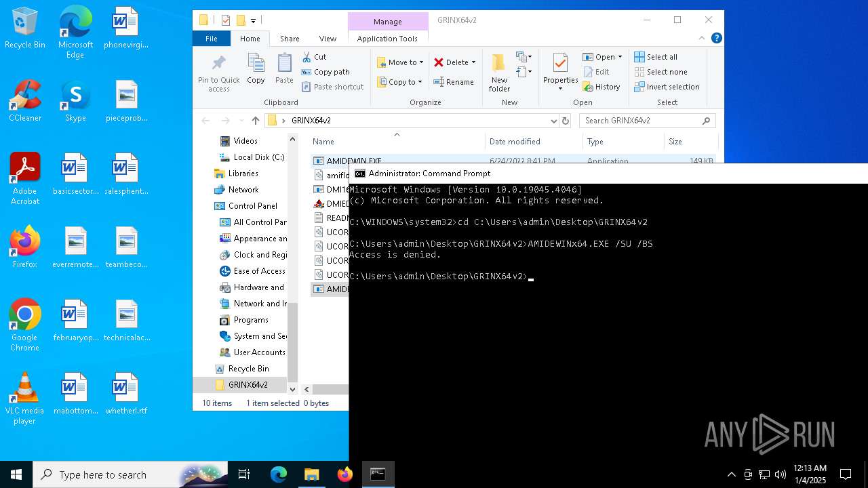Select Network in navigation pane

[243, 190]
